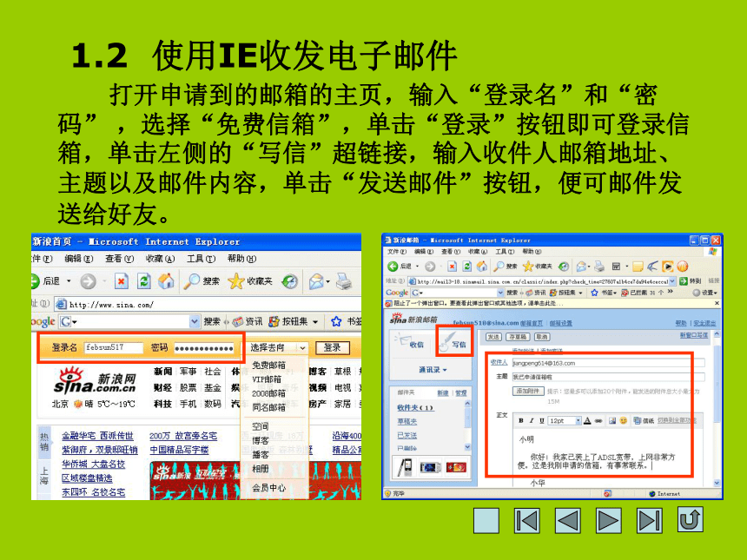Choose VIP邮箱 from the dropdown list

(267, 379)
